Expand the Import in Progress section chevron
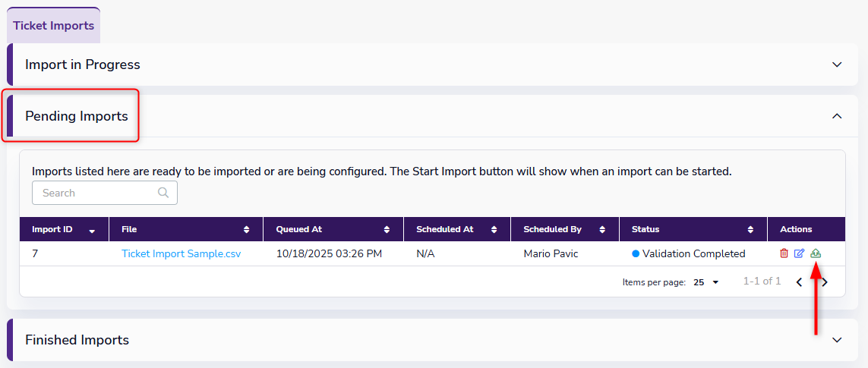868x368 pixels. click(x=837, y=64)
